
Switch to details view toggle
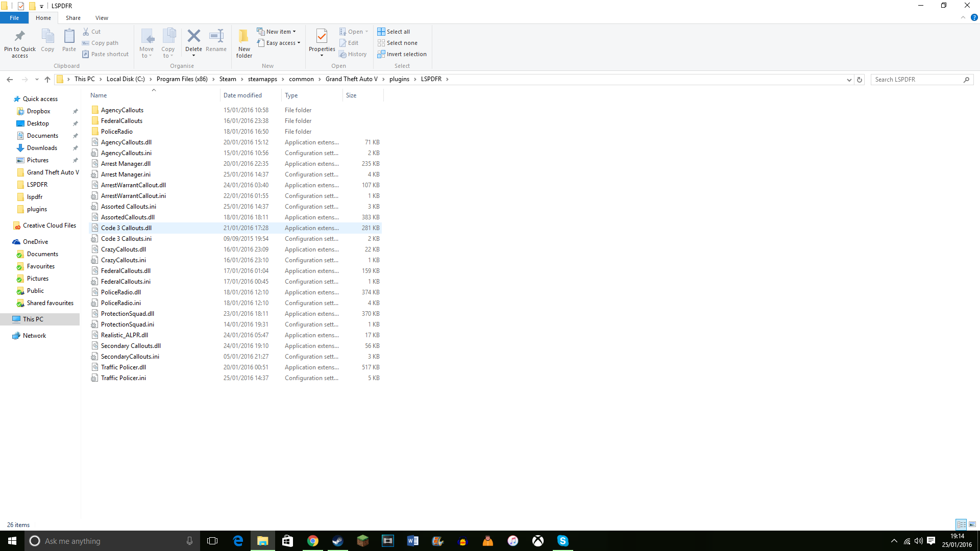(x=961, y=524)
